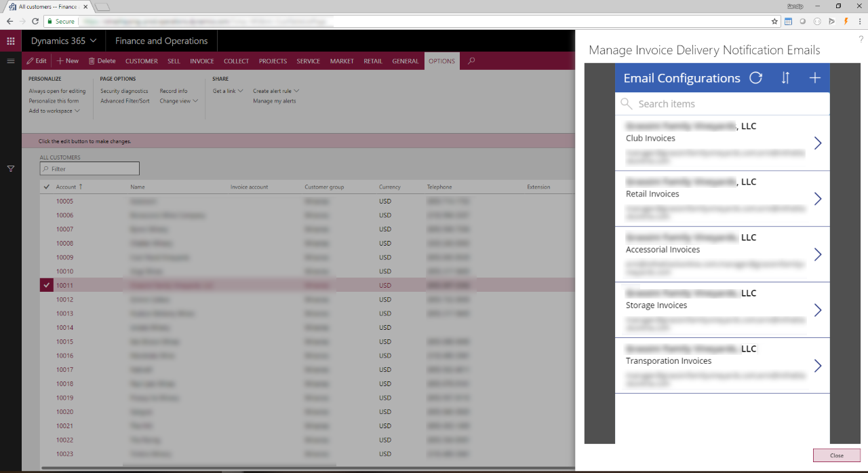Refresh the Email Configurations list
Screen dimensions: 868x473
755,78
